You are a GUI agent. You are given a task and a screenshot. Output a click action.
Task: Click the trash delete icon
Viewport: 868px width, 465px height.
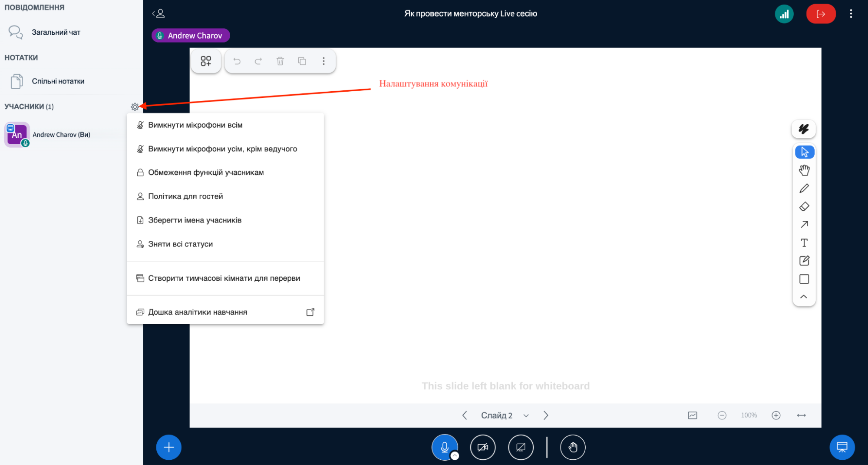tap(280, 61)
